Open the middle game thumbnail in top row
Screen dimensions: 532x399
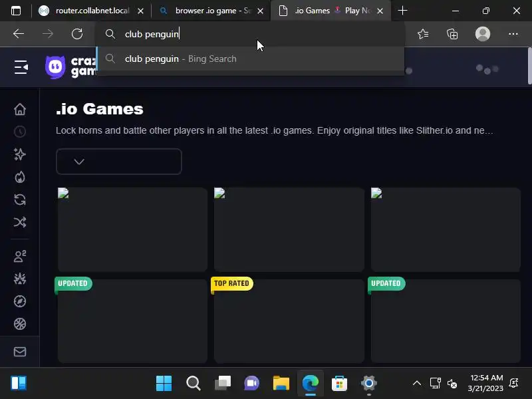[289, 229]
